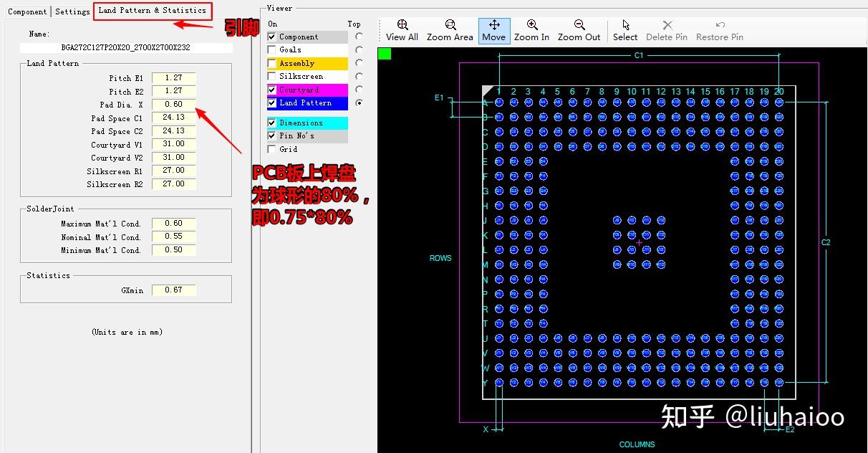Image resolution: width=868 pixels, height=453 pixels.
Task: Turn on the Grid checkbox
Action: click(271, 149)
